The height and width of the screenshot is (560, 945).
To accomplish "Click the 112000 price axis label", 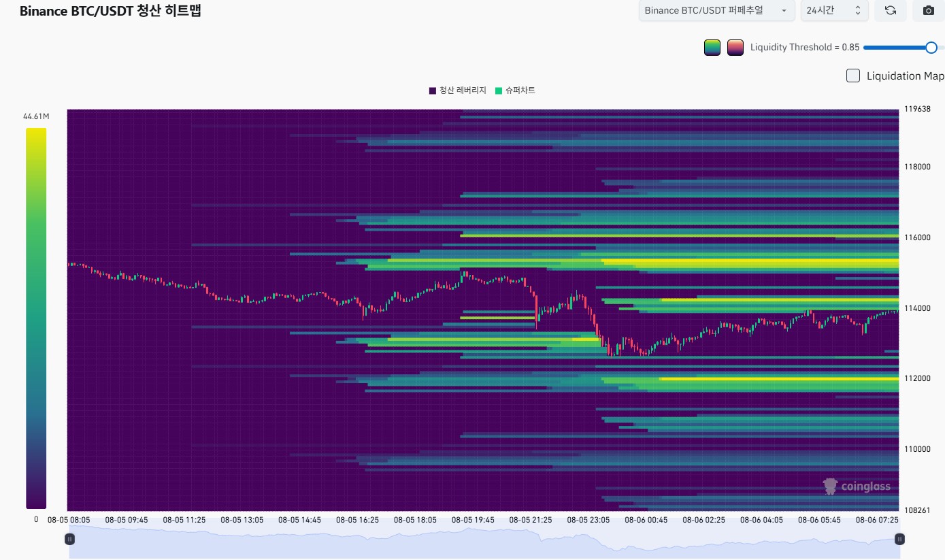I will [x=916, y=378].
